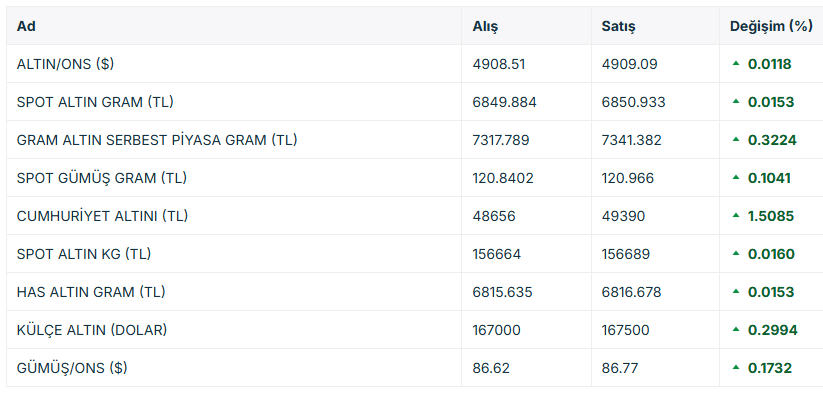Click buy price 6815.635
The height and width of the screenshot is (397, 823).
[x=502, y=292]
